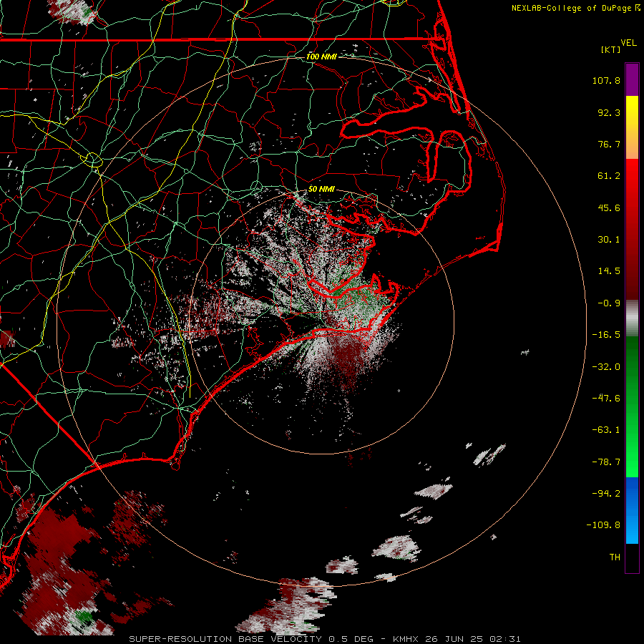
Task: Click the Super-Resolution Base Velocity caption
Action: [325, 639]
